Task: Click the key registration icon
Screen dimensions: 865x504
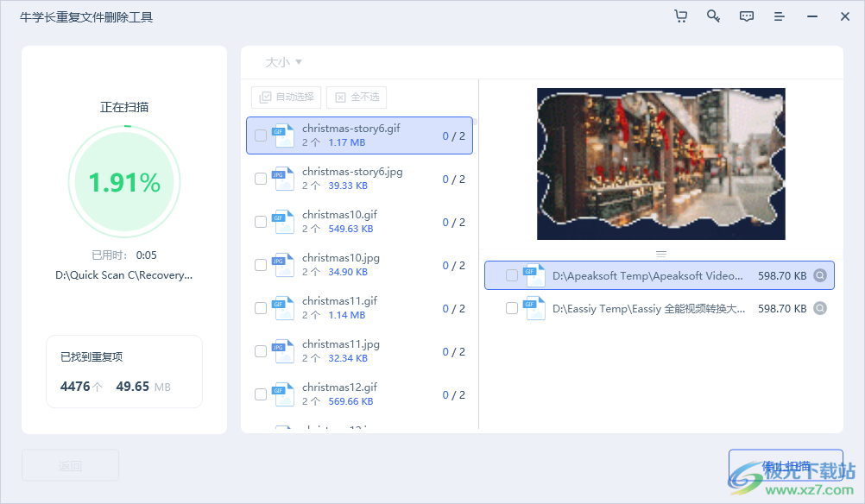Action: (713, 16)
